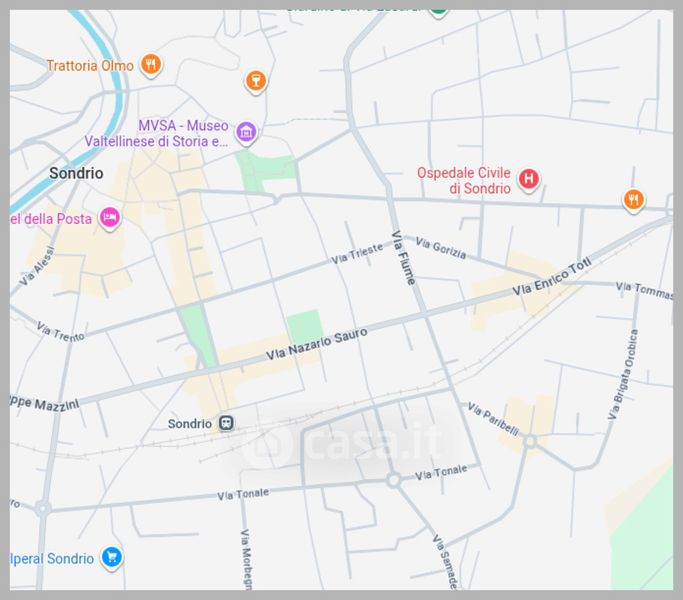The image size is (683, 600).
Task: Click the Via Paribelli street label
Action: [x=492, y=420]
